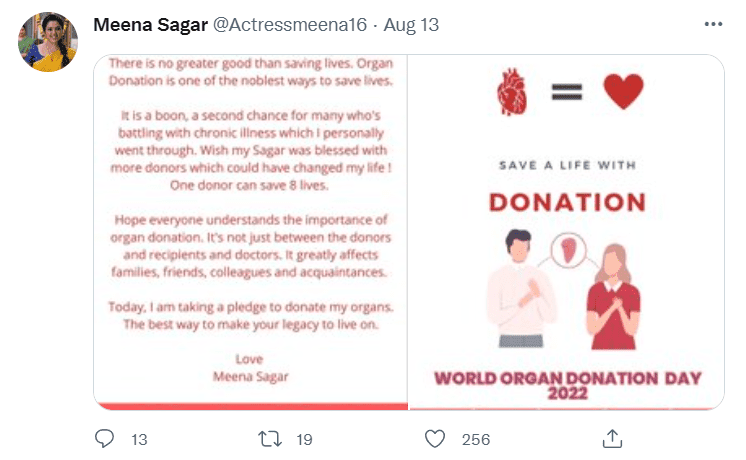746x460 pixels.
Task: Open the tweet's more options menu
Action: click(x=713, y=24)
